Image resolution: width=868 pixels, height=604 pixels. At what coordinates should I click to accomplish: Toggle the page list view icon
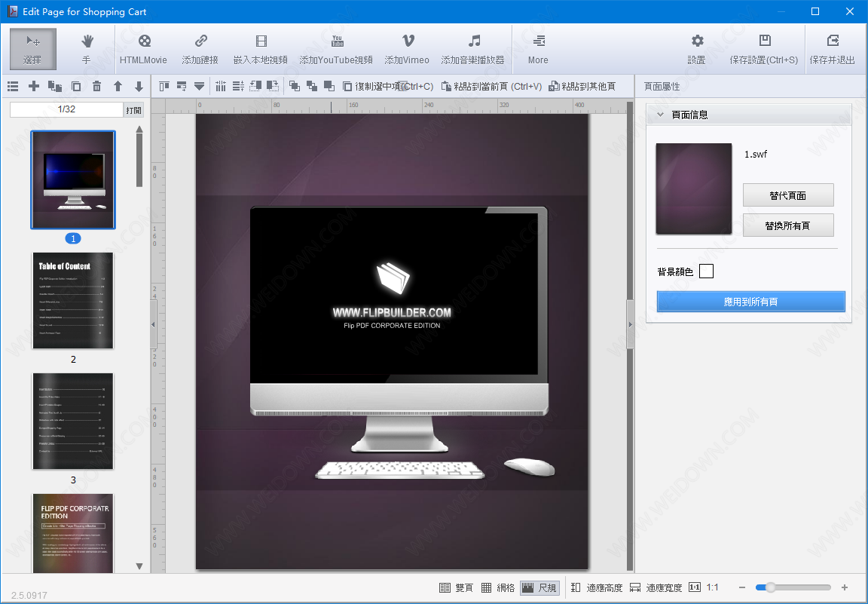point(14,87)
